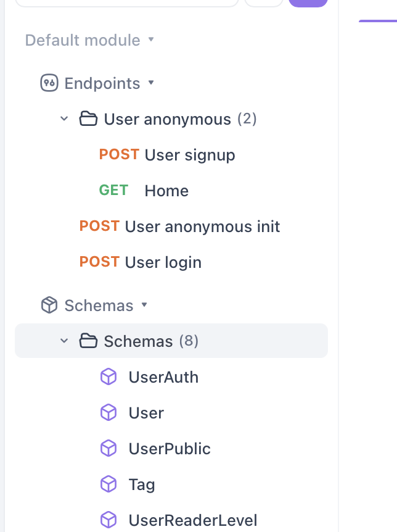397x532 pixels.
Task: Click the Schemas cube section icon
Action: point(49,305)
